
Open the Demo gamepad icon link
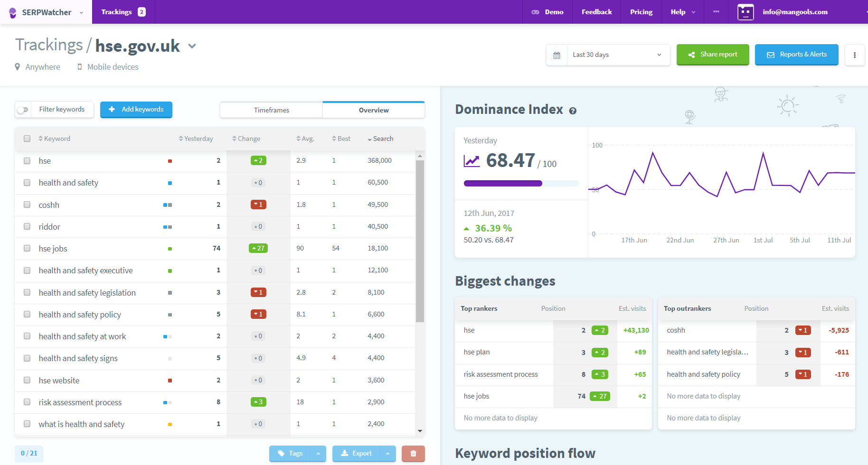535,12
